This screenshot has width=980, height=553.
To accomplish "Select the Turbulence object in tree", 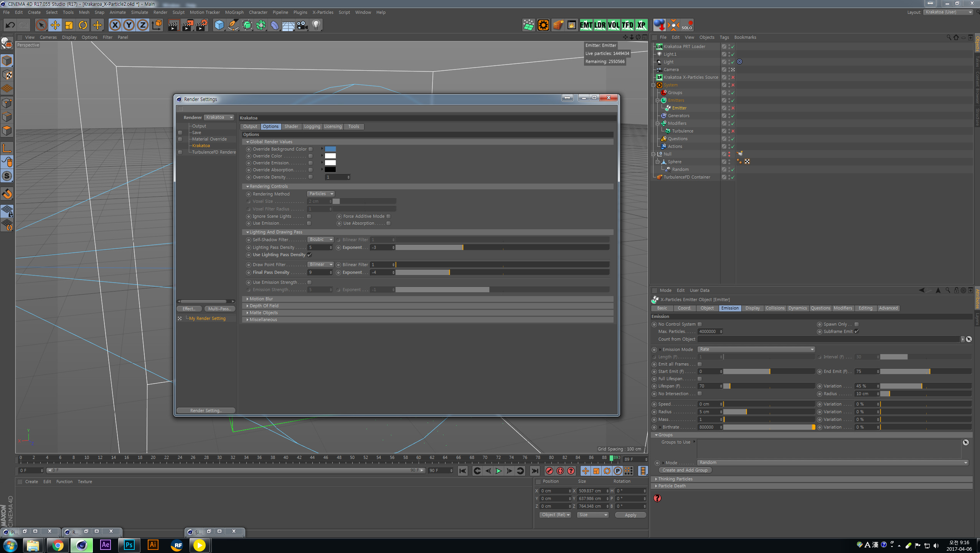I will click(683, 131).
